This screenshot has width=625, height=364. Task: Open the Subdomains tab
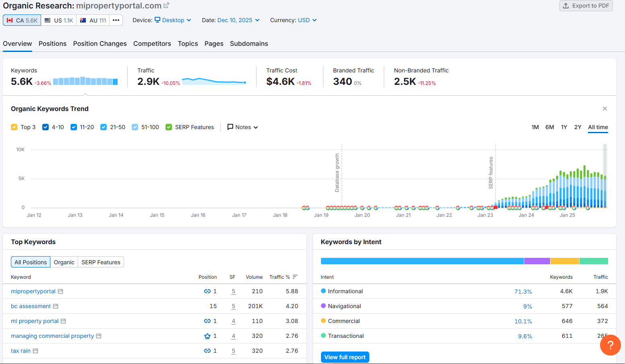tap(248, 43)
